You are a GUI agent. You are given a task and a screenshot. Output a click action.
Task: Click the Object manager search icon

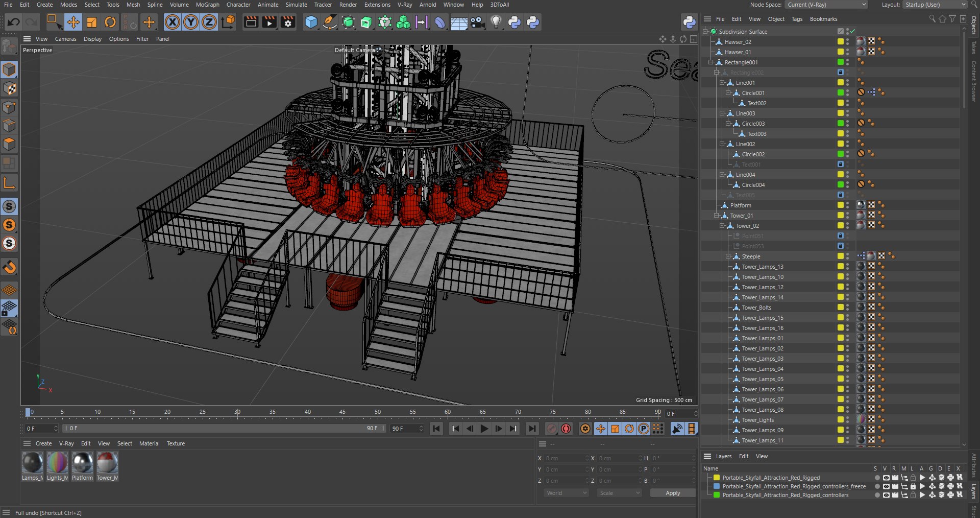point(932,19)
